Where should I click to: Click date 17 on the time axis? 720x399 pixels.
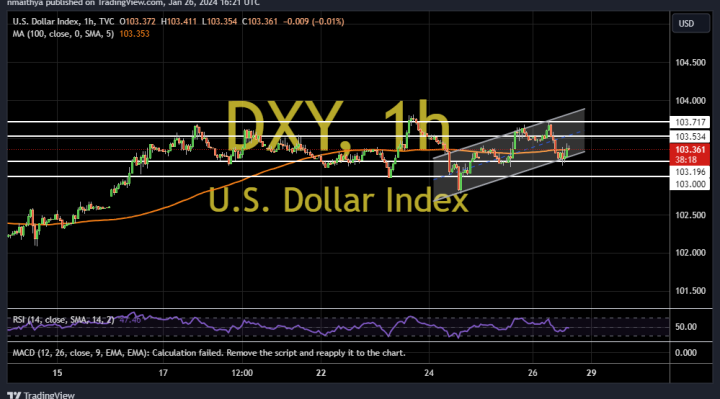[x=163, y=373]
